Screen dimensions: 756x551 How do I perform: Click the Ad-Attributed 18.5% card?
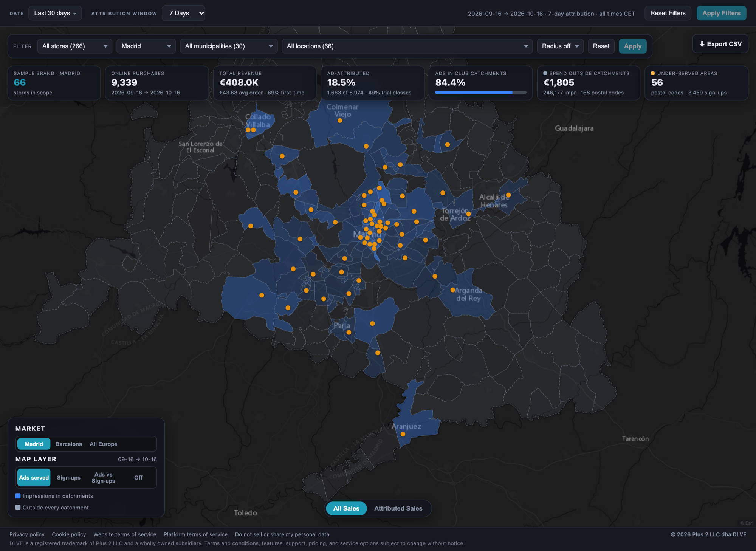[x=373, y=83]
